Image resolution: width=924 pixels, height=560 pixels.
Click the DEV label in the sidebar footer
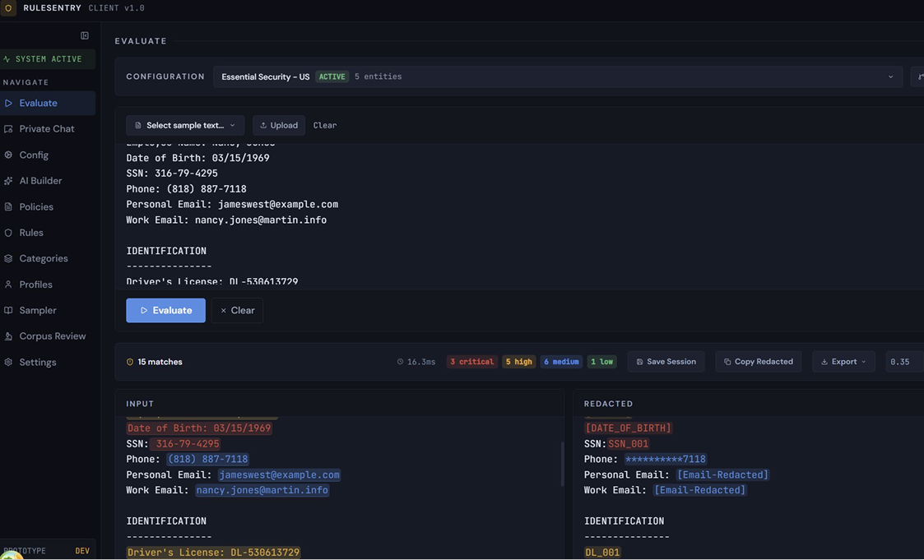pyautogui.click(x=82, y=551)
